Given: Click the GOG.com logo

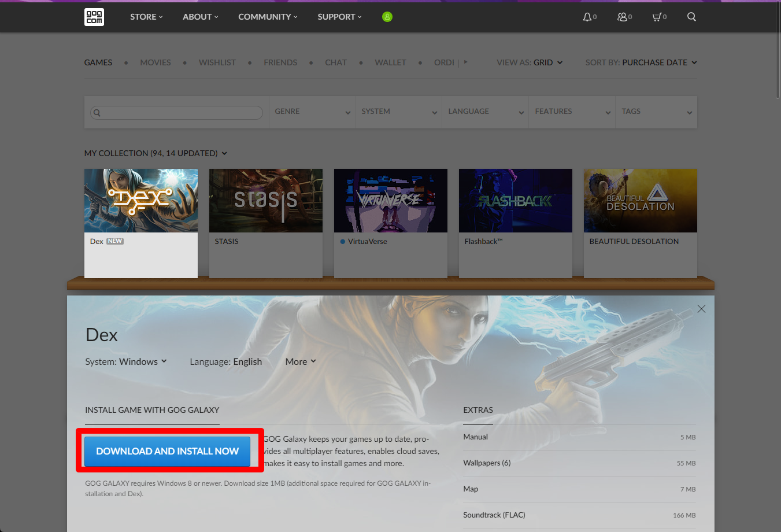Looking at the screenshot, I should pyautogui.click(x=94, y=17).
